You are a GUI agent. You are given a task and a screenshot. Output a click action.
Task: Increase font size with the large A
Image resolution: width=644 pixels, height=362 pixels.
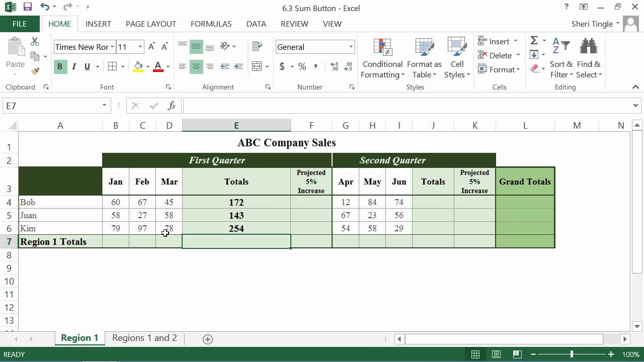point(151,47)
